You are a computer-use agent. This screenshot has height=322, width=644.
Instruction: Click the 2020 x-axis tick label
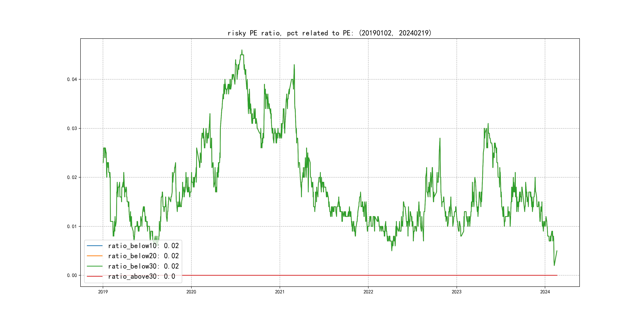(x=191, y=292)
